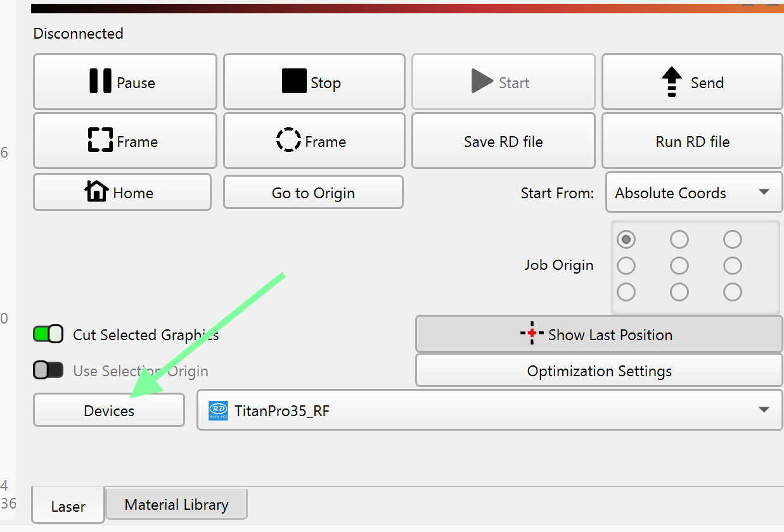Send the job using the Send arrow button

[691, 82]
